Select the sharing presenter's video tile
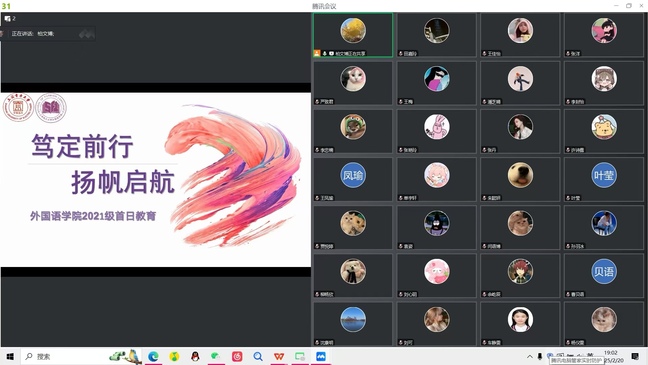The height and width of the screenshot is (365, 648). 353,35
